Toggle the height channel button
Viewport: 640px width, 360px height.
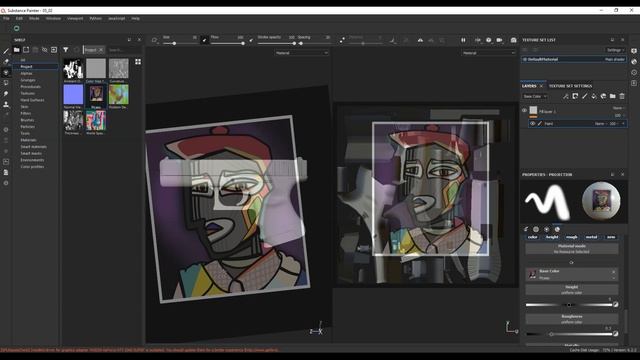[552, 237]
